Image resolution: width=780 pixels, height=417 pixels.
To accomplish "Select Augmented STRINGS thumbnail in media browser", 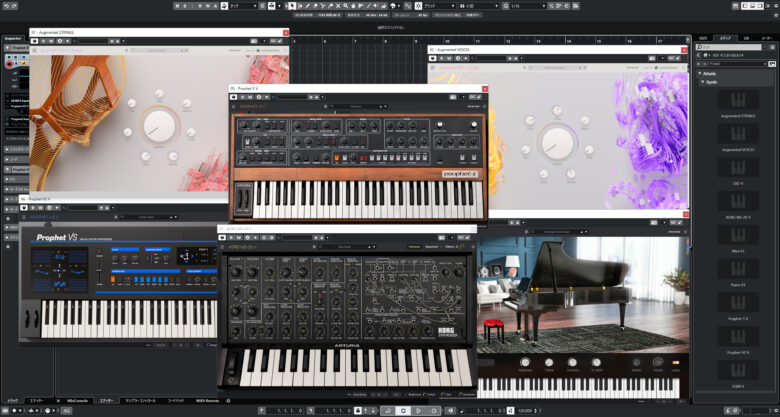I will 738,100.
